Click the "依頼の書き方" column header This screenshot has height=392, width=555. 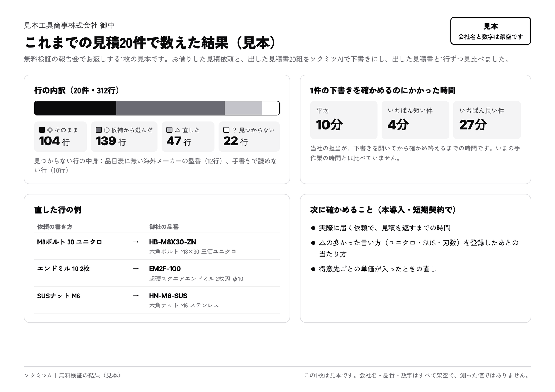[55, 227]
